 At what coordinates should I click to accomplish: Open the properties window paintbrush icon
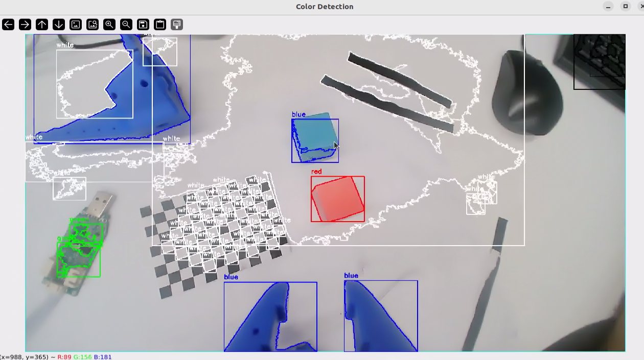point(177,25)
